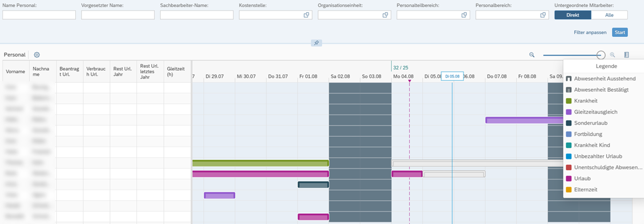Select Direkt for Untergeordnete Mitarbeiter
Viewport: 644px width, 224px height.
pos(573,15)
